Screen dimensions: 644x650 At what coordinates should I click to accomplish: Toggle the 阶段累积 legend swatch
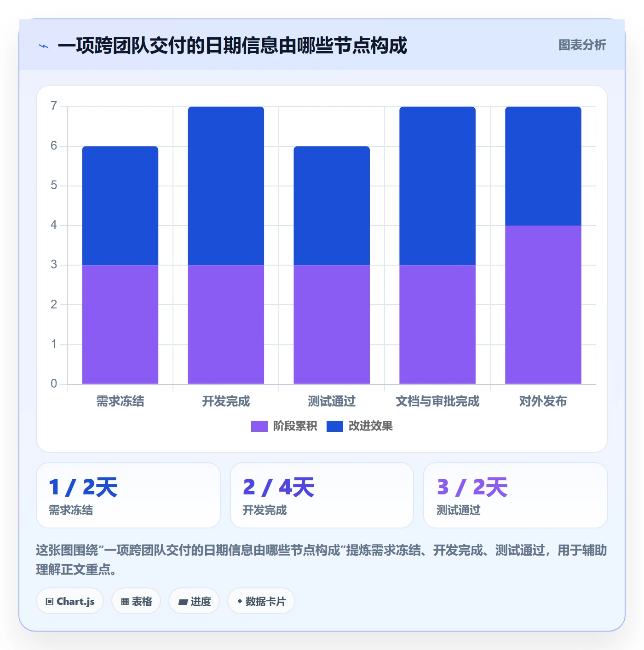(x=259, y=426)
